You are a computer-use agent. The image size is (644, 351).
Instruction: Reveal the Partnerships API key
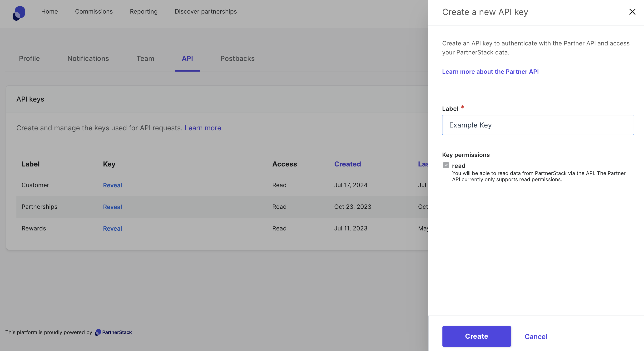click(112, 207)
